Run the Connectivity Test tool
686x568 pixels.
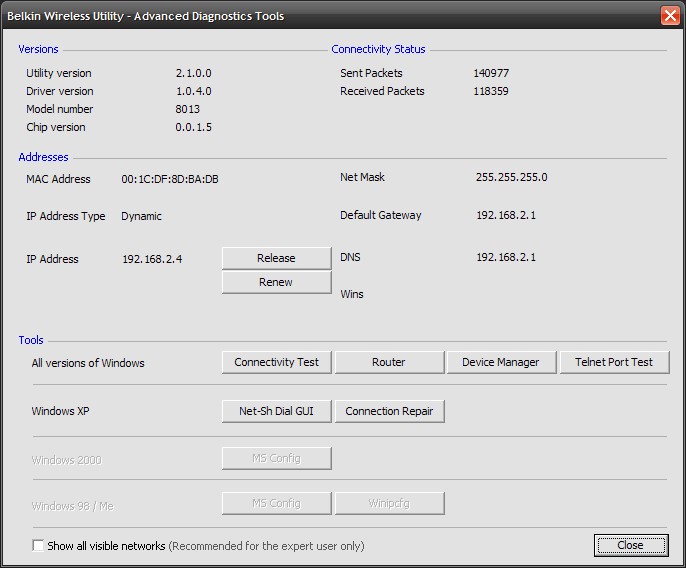(276, 362)
